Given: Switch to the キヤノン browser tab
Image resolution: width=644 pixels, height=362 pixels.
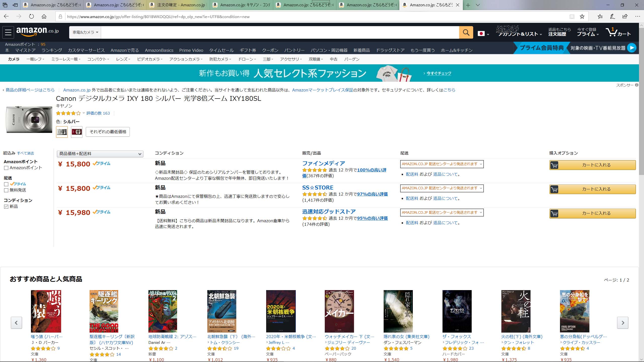Looking at the screenshot, I should 242,5.
